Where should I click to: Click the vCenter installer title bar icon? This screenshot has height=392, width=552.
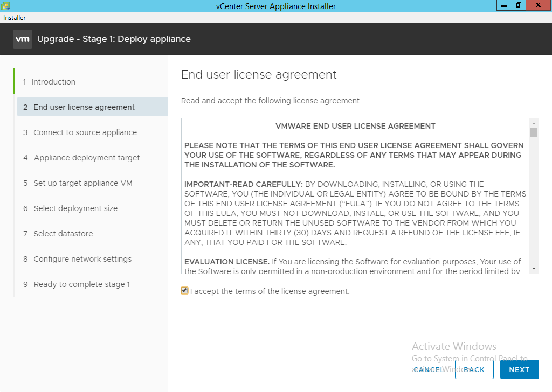[x=5, y=5]
